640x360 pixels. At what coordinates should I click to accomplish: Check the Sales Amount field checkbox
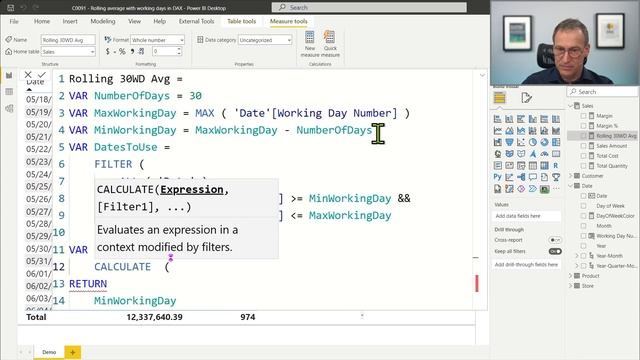click(x=583, y=146)
